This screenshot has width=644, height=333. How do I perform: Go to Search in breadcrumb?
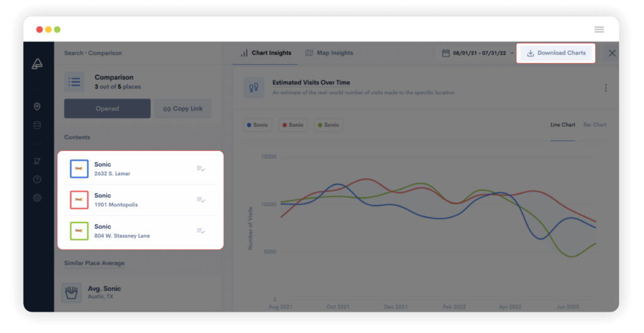tap(74, 53)
